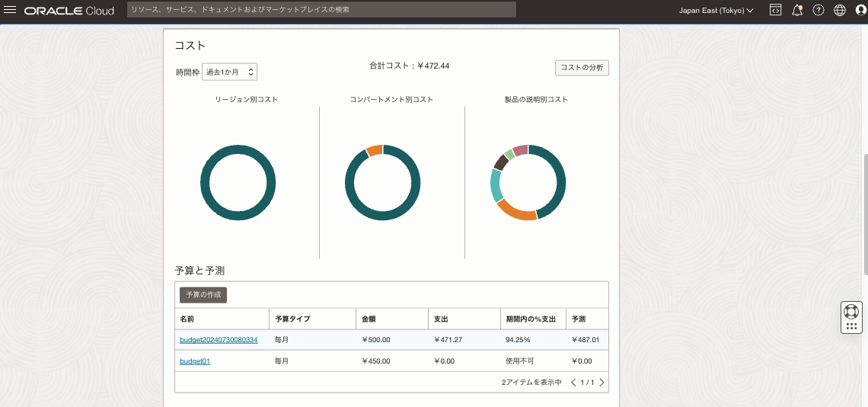
Task: Click the pink segment in 製品の説明別コスト chart
Action: point(520,149)
